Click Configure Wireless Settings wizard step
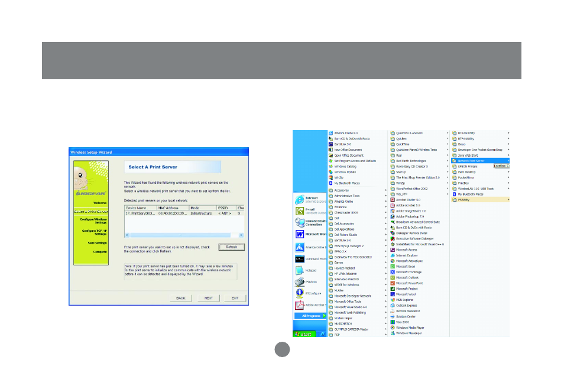 (x=93, y=221)
